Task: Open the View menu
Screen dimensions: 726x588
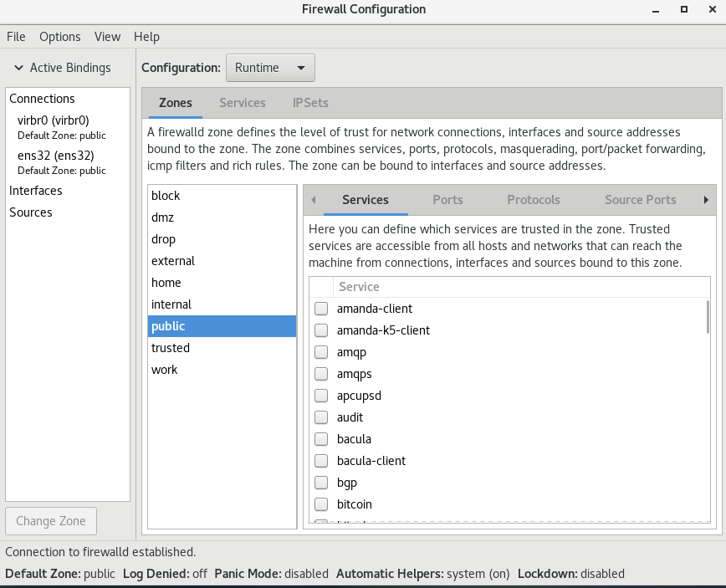Action: (107, 37)
